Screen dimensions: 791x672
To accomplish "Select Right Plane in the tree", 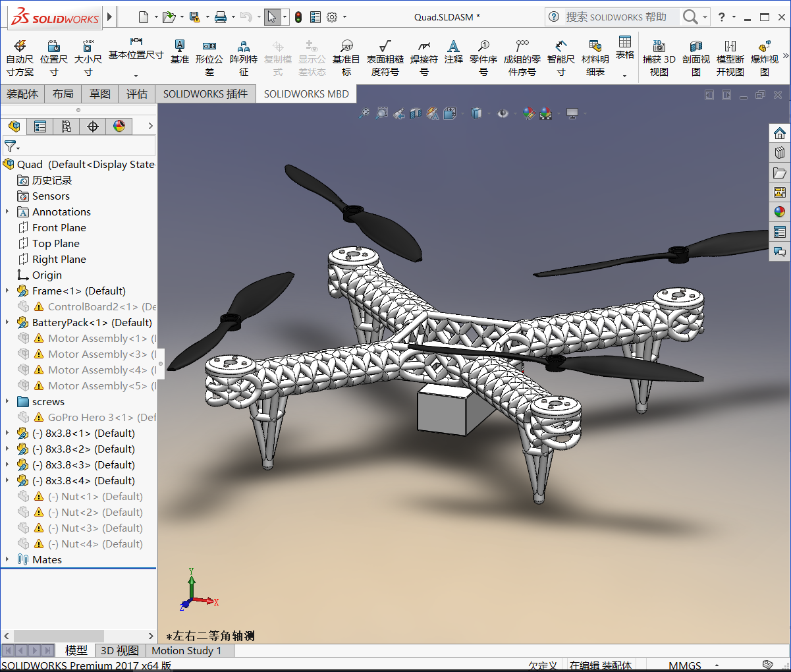I will (59, 259).
